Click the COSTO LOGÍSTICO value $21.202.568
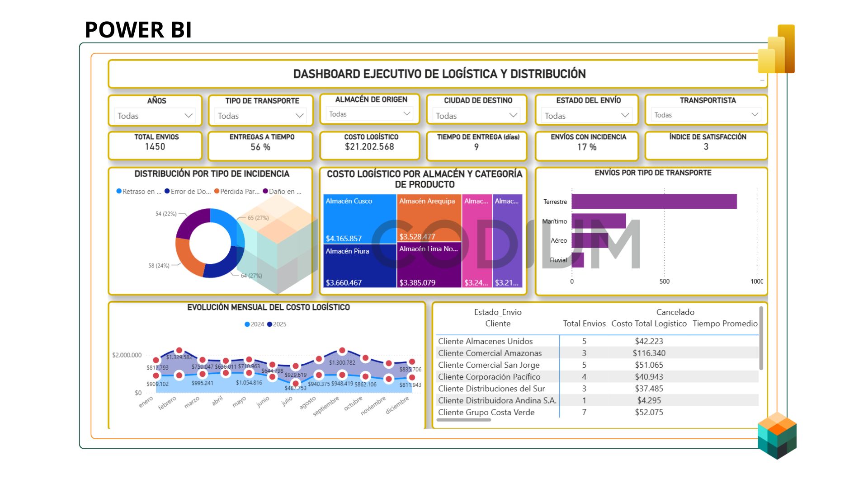 click(369, 147)
